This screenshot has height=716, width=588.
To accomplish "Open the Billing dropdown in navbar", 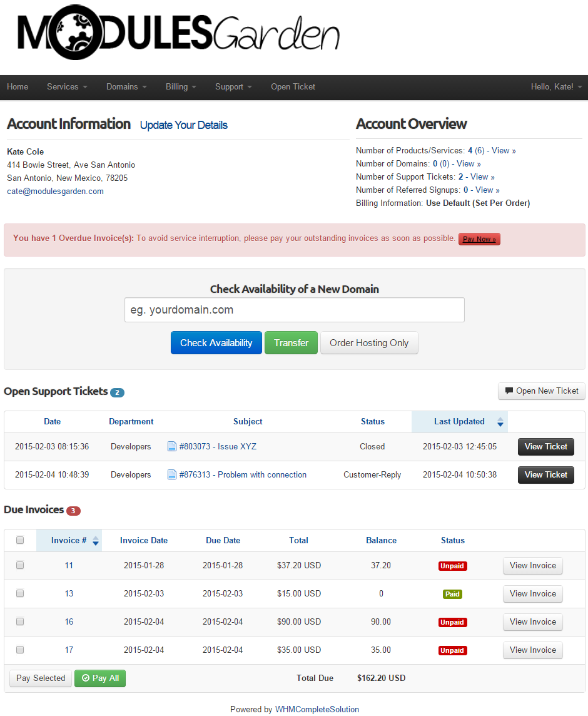I will point(181,87).
